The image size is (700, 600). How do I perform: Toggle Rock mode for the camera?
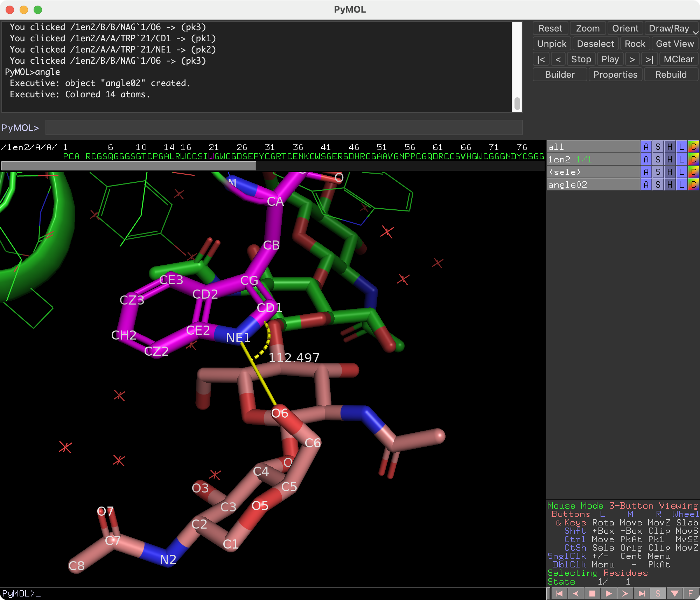point(635,43)
